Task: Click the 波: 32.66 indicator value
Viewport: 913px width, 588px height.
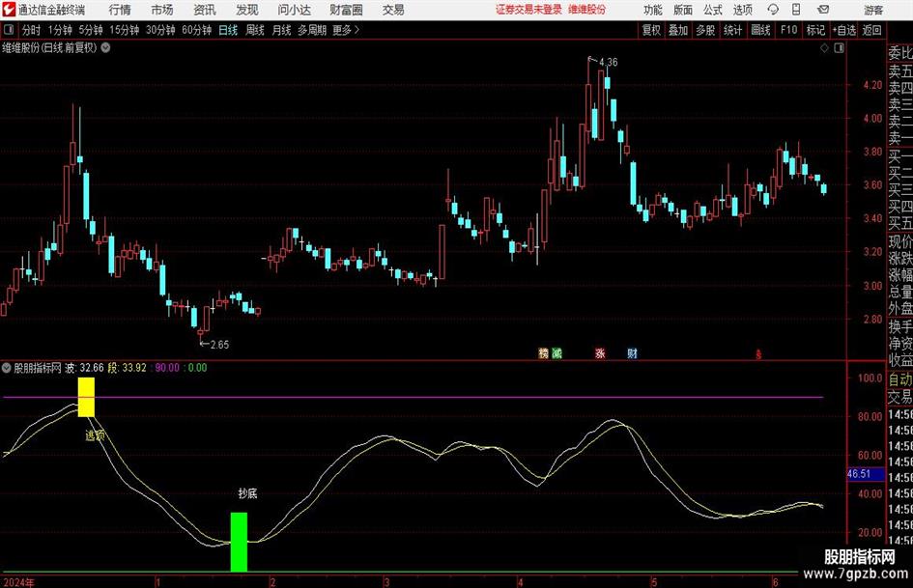Action: click(x=84, y=367)
